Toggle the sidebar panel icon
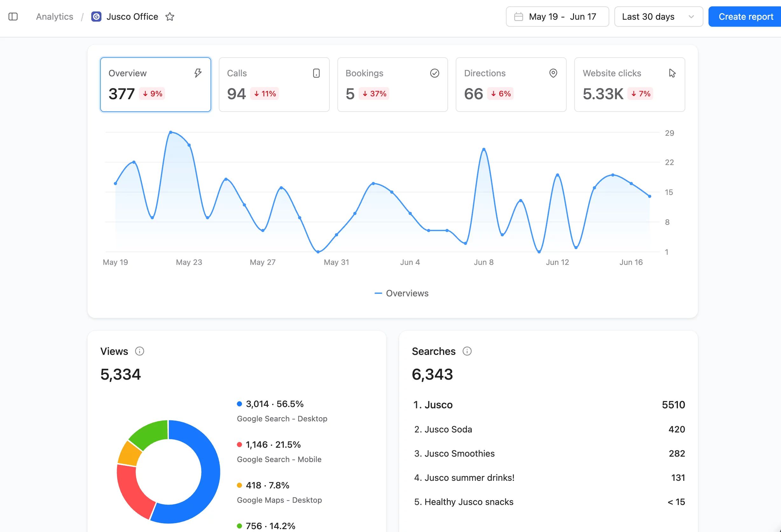The width and height of the screenshot is (781, 532). pos(13,17)
